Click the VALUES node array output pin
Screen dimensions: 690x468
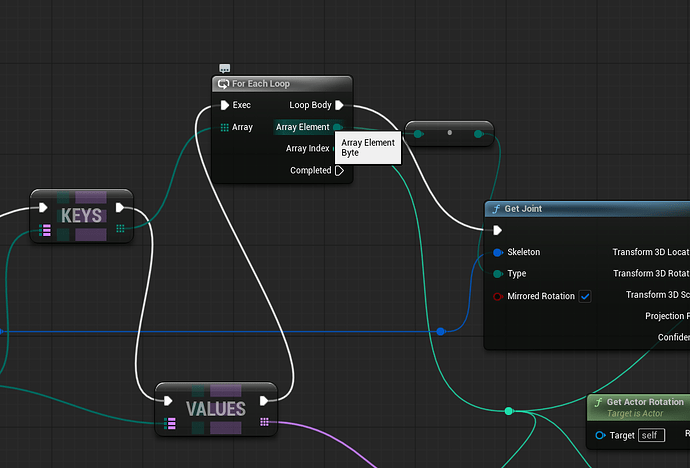tap(264, 422)
